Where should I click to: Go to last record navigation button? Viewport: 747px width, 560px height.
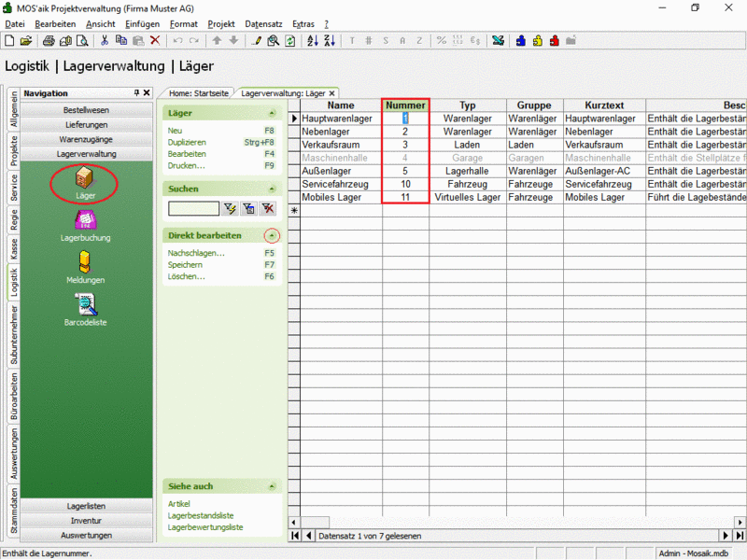click(740, 536)
